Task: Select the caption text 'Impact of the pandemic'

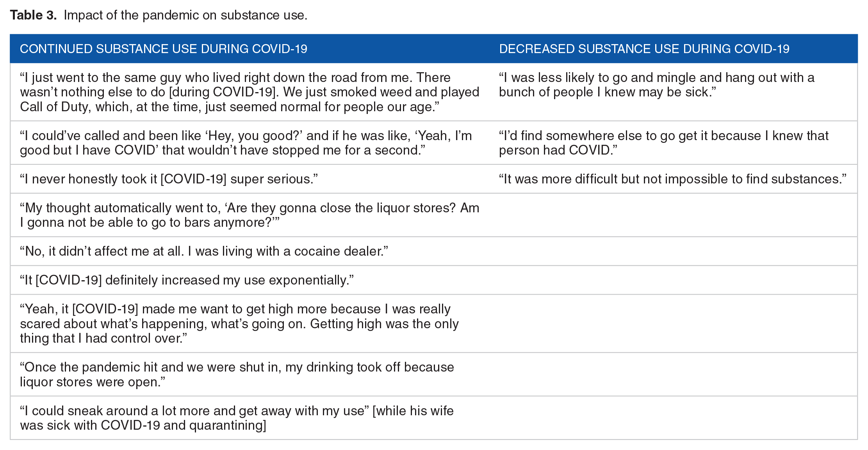Action: pos(132,15)
